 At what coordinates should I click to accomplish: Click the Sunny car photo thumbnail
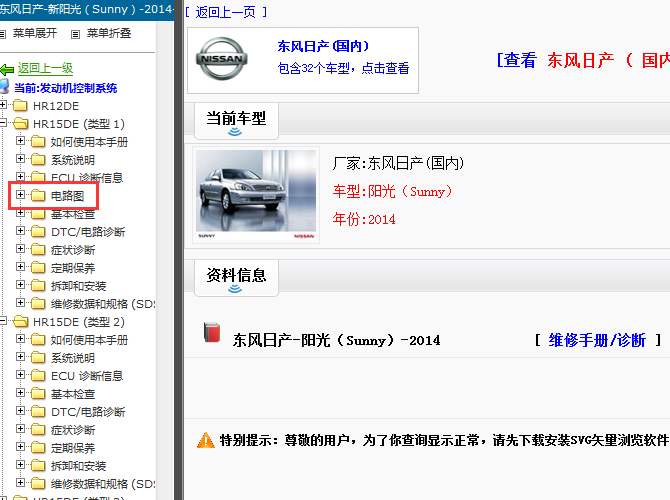(x=256, y=195)
